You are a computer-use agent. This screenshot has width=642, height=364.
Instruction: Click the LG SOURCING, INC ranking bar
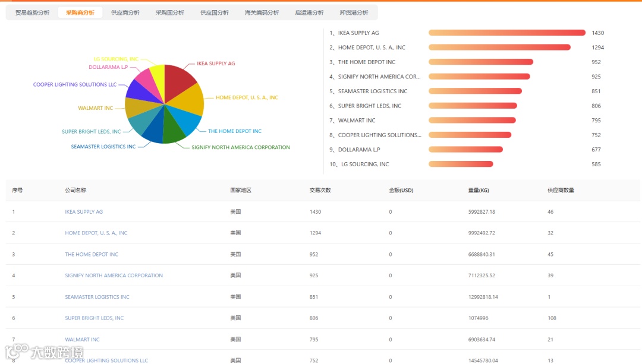tap(461, 164)
